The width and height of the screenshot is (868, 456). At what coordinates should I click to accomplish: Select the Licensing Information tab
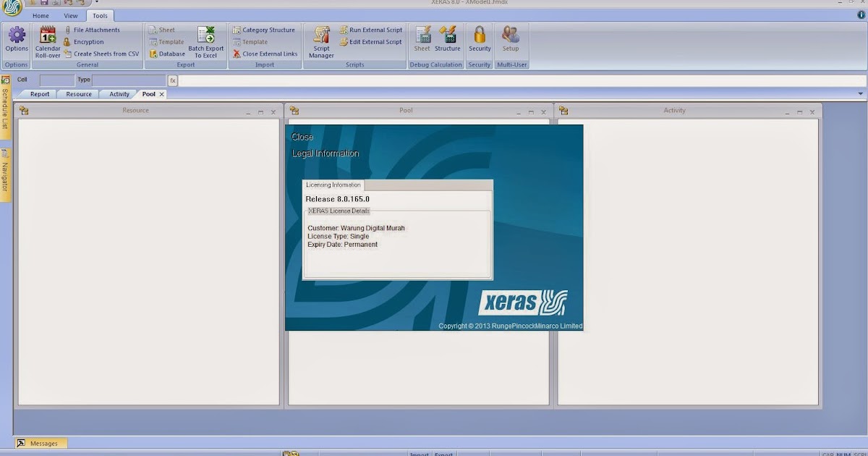click(333, 185)
